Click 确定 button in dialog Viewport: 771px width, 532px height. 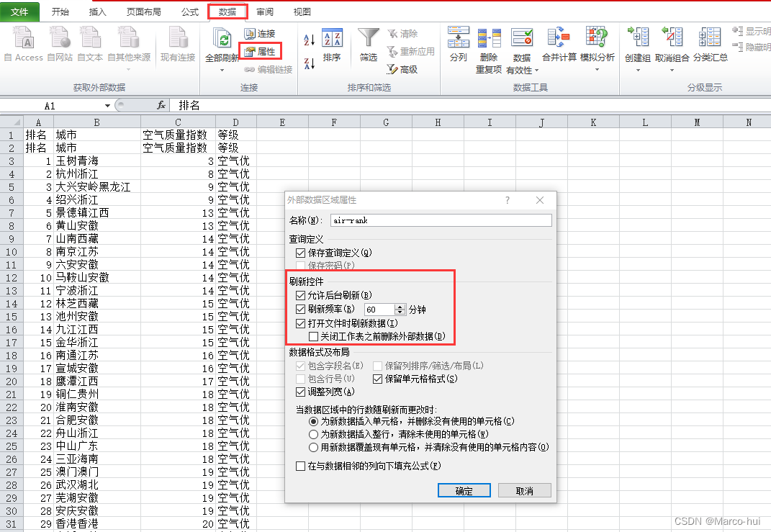464,491
